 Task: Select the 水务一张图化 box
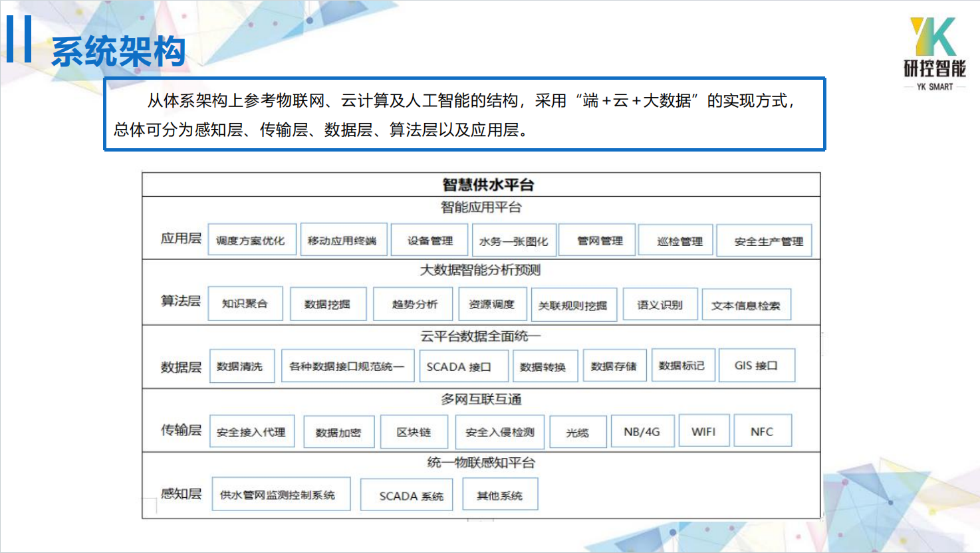tap(513, 241)
